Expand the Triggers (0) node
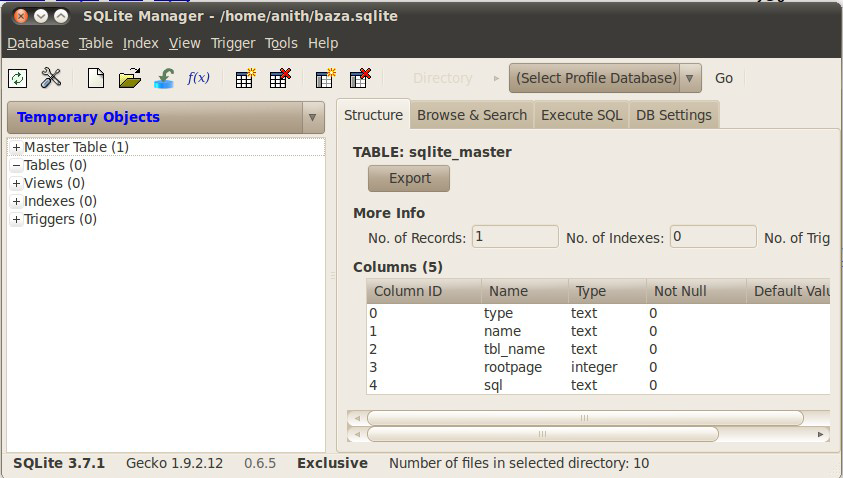 tap(17, 219)
